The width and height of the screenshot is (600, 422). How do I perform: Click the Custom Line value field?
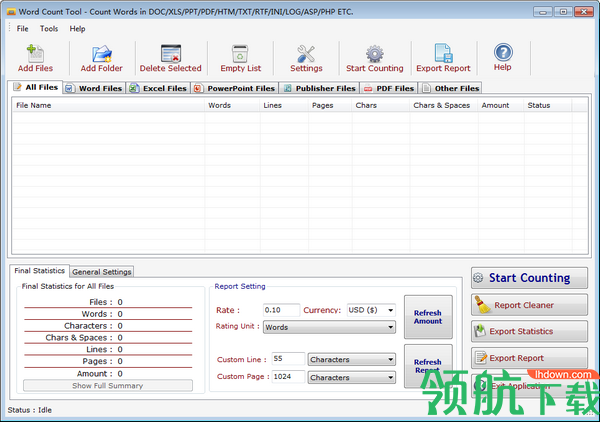[x=288, y=359]
